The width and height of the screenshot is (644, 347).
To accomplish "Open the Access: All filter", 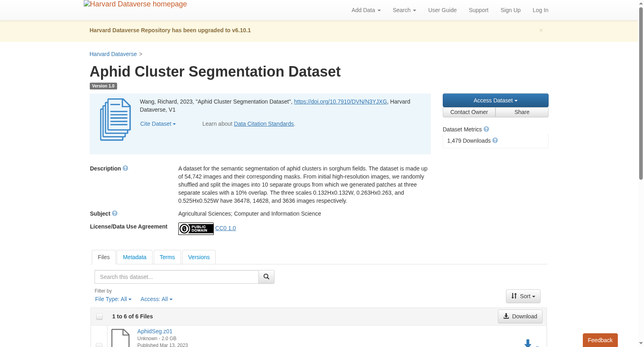I will 157,299.
